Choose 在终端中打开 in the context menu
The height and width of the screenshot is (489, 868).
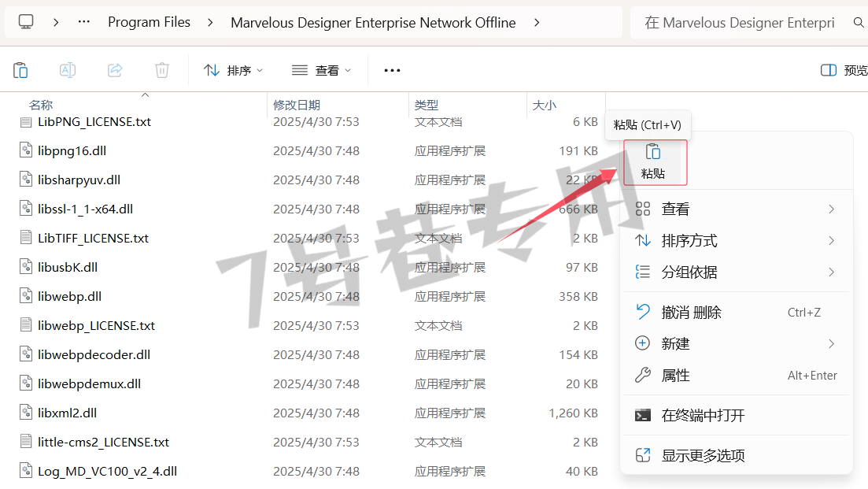737,415
